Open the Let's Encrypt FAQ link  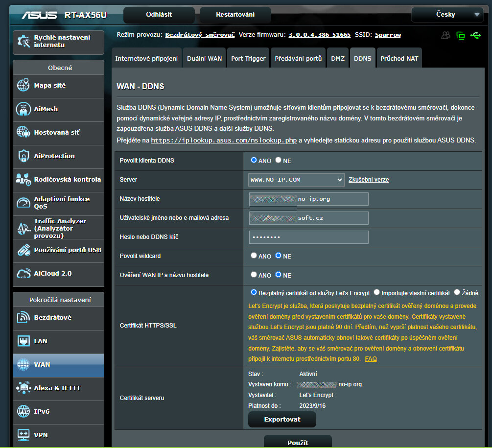371,358
